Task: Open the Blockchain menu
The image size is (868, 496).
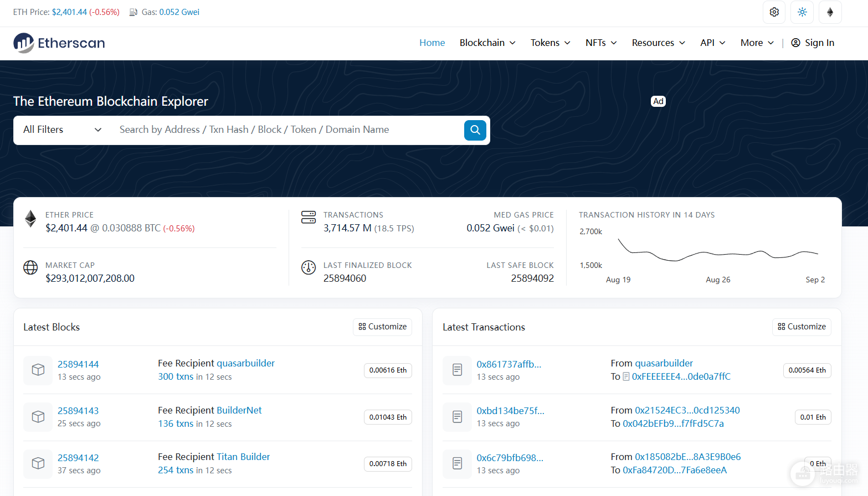Action: (487, 43)
